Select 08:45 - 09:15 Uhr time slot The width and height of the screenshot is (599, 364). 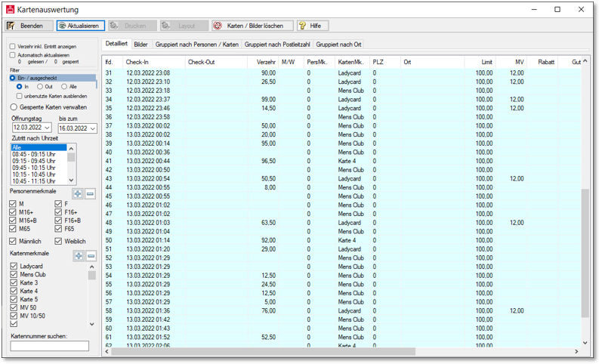coord(39,154)
